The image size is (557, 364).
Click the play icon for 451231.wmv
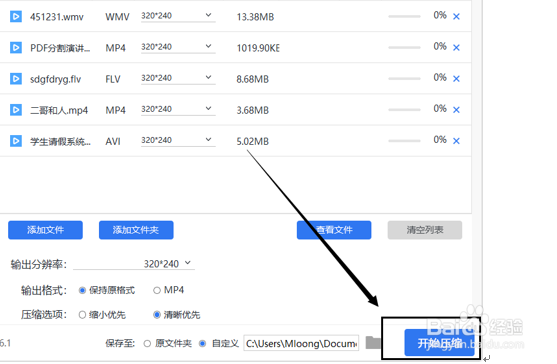(16, 16)
